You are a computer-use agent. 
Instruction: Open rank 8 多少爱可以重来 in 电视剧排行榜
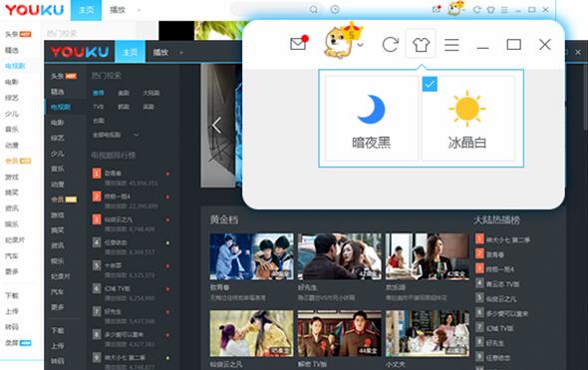point(131,339)
